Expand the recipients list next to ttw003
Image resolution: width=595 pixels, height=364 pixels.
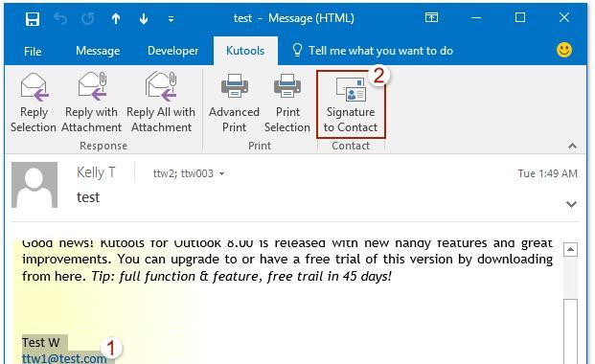222,173
